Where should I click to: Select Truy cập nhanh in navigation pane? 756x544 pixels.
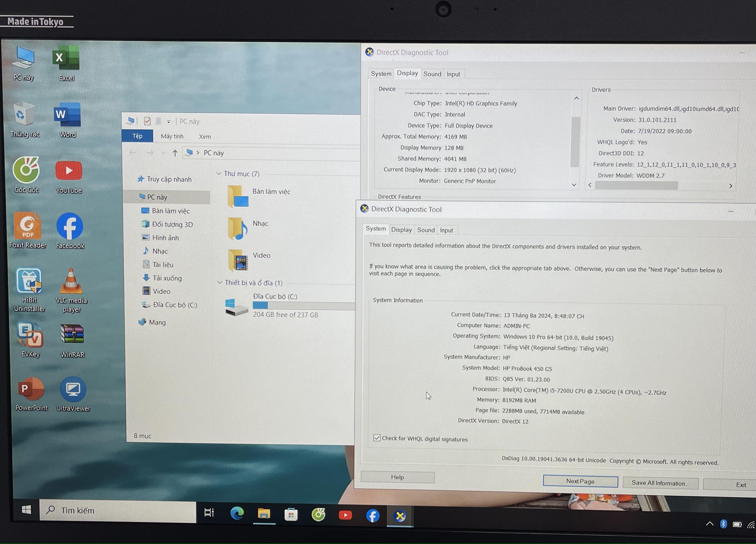click(x=165, y=179)
